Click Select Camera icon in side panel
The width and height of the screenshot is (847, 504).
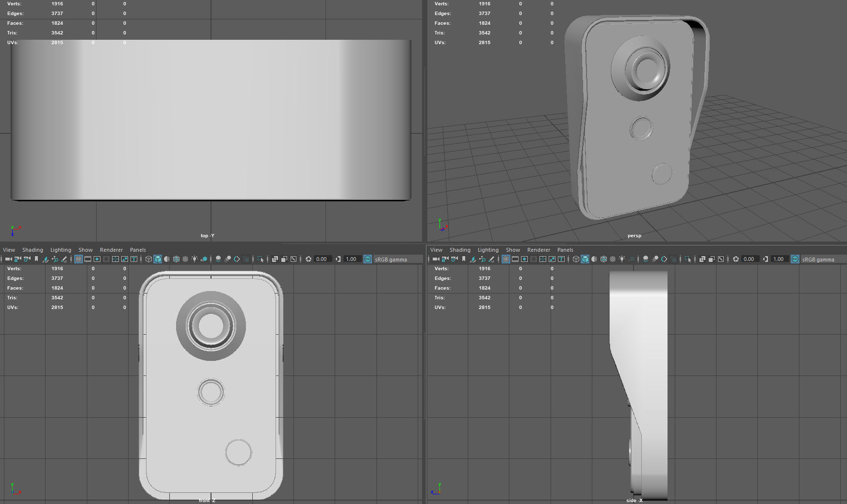click(x=436, y=259)
